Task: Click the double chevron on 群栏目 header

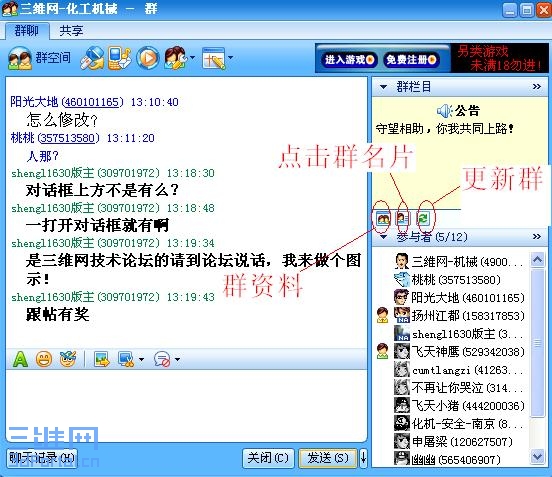Action: click(x=537, y=87)
